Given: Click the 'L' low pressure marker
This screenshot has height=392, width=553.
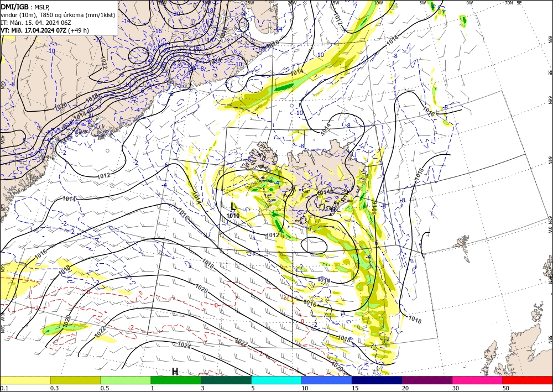Looking at the screenshot, I should (233, 206).
